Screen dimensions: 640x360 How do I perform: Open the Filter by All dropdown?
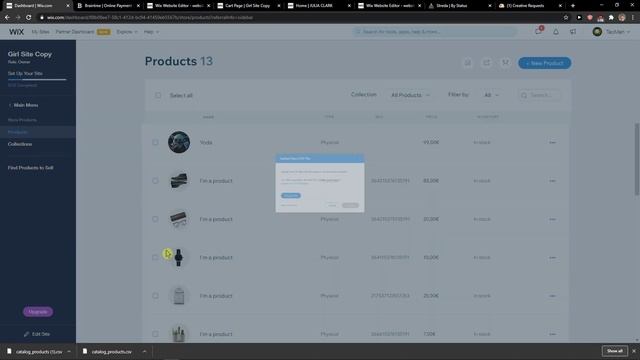[x=491, y=95]
